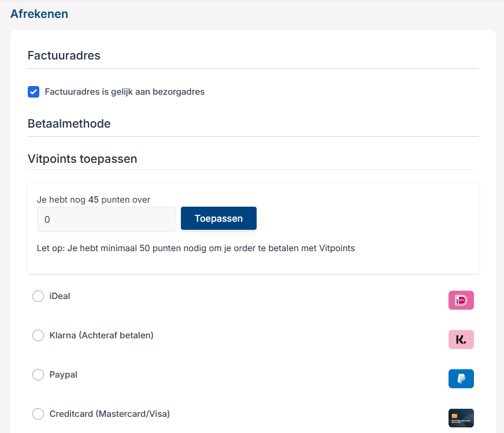Click the Afrekenen page heading
This screenshot has height=433, width=504.
39,14
